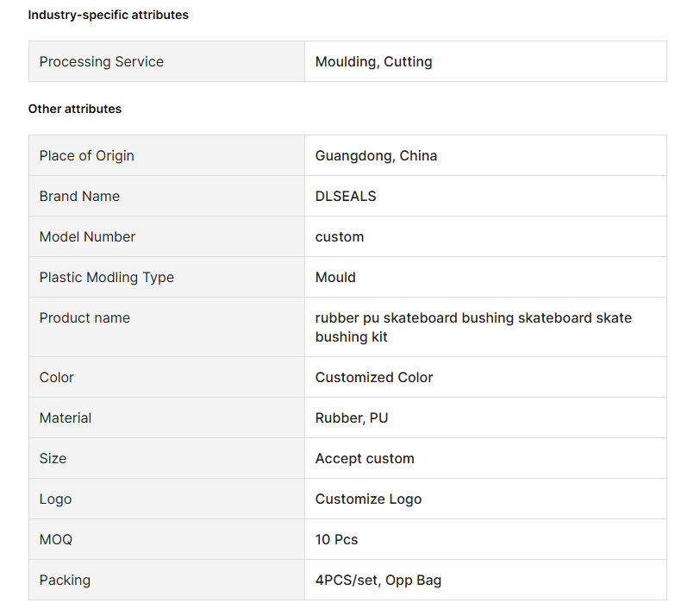Click the 10 Pcs MOQ value

click(336, 539)
